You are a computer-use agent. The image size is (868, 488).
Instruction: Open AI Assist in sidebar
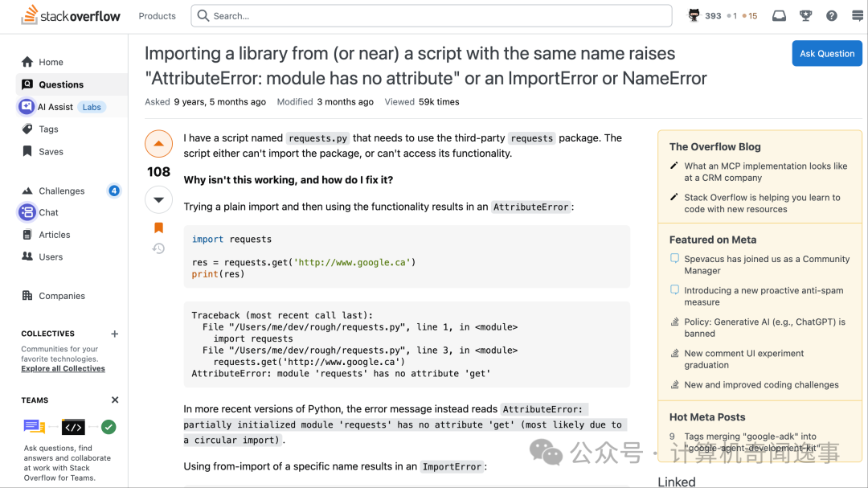tap(55, 107)
